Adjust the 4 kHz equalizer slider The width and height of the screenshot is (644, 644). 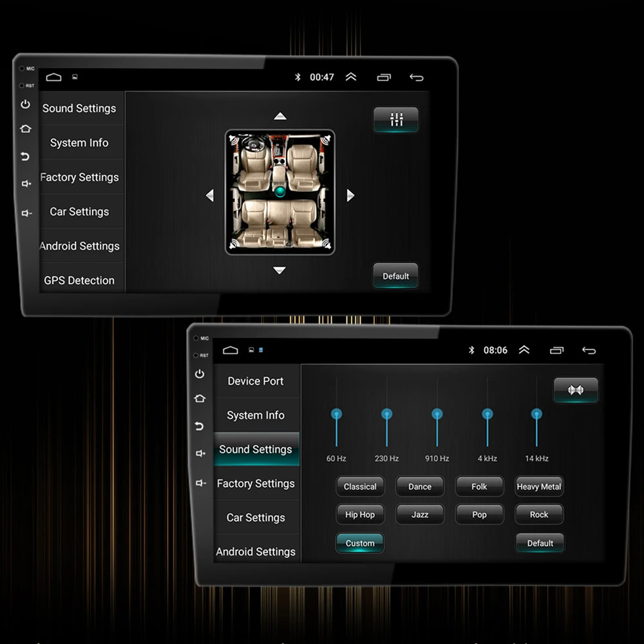click(x=488, y=413)
